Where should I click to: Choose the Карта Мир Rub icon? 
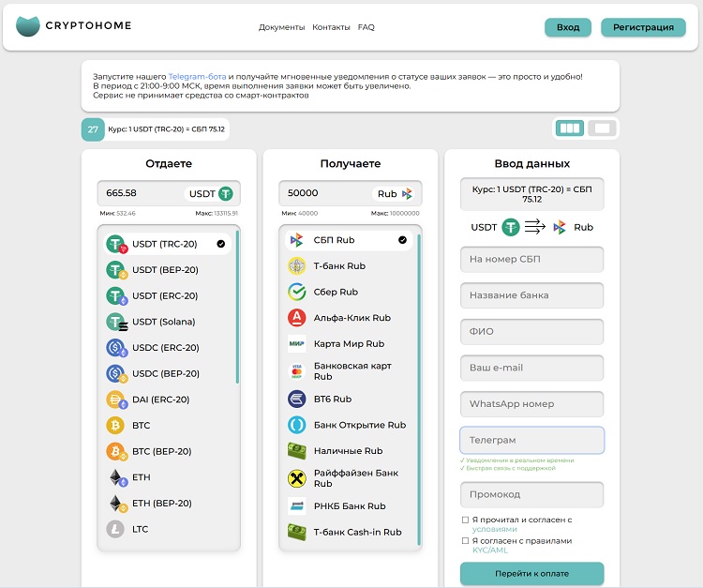296,344
